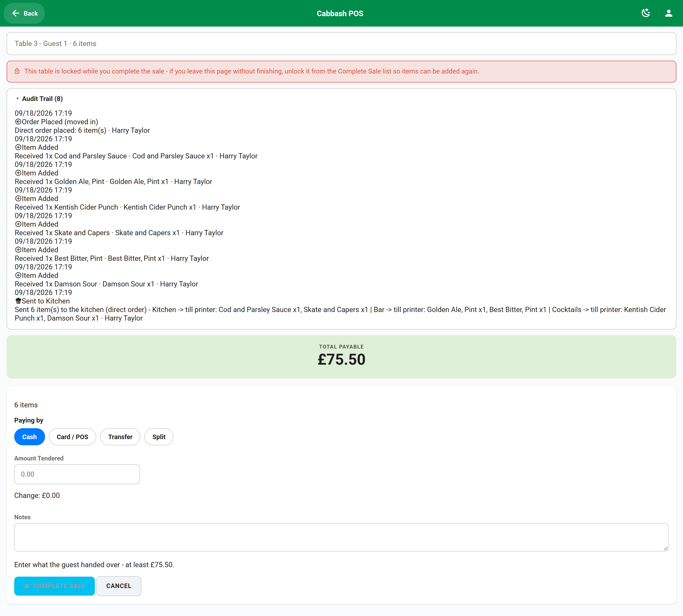Click the £75.50 total payable amount

click(x=341, y=359)
